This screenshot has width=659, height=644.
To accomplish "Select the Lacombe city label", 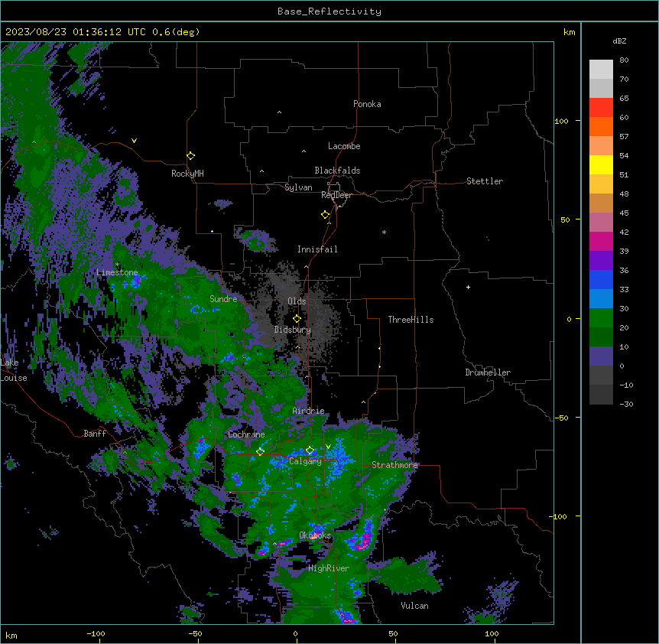I will 344,146.
